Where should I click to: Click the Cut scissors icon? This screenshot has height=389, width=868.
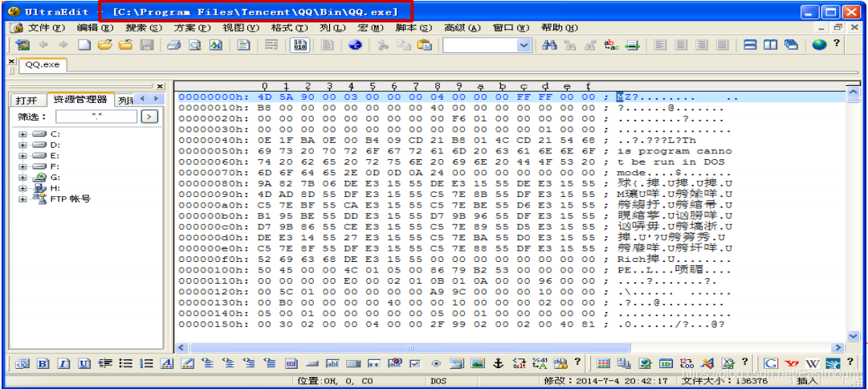click(382, 45)
